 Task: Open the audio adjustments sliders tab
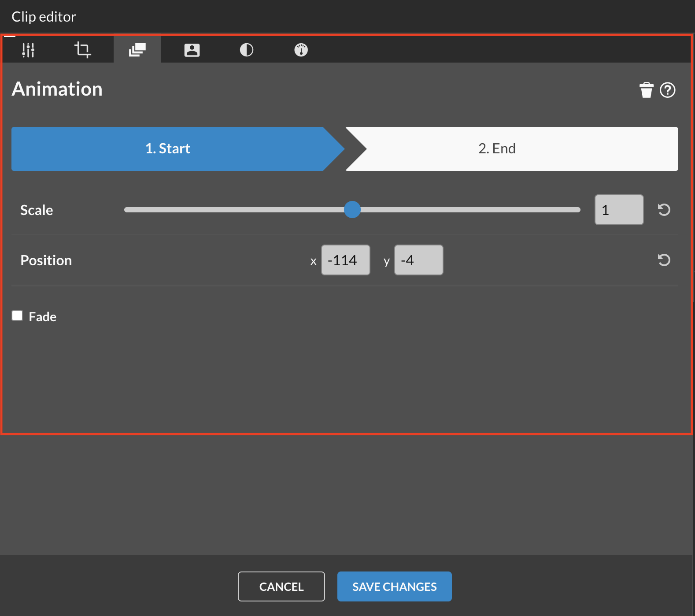(28, 50)
